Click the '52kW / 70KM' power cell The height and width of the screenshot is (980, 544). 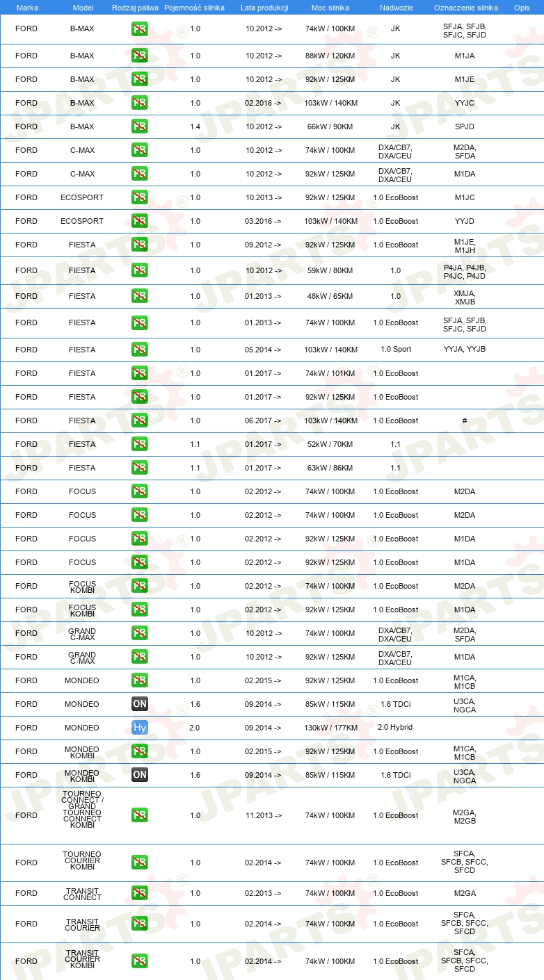pos(329,444)
